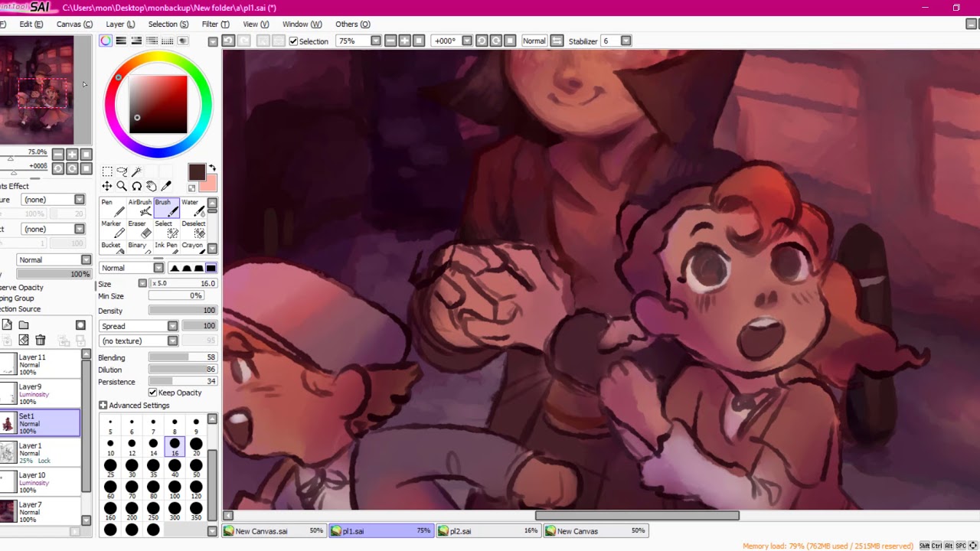Select the flat brush edge shape
The image size is (980, 551).
click(x=211, y=268)
